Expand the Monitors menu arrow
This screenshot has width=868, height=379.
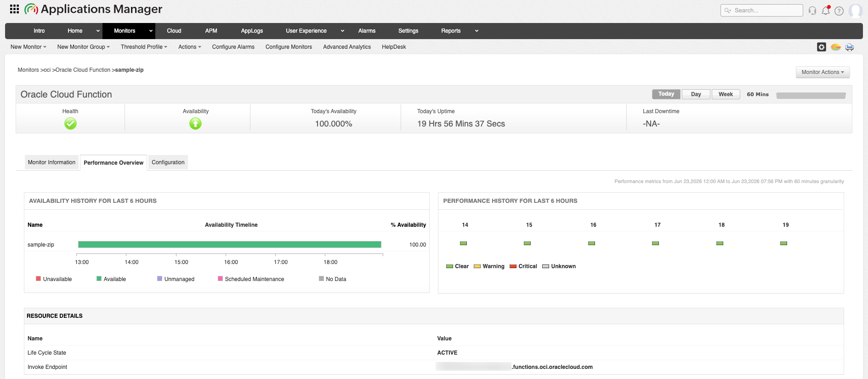[x=151, y=31]
